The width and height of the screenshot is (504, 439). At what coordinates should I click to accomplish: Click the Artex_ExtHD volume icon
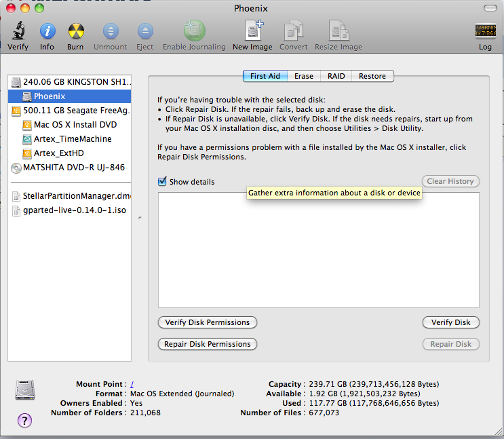[x=27, y=153]
